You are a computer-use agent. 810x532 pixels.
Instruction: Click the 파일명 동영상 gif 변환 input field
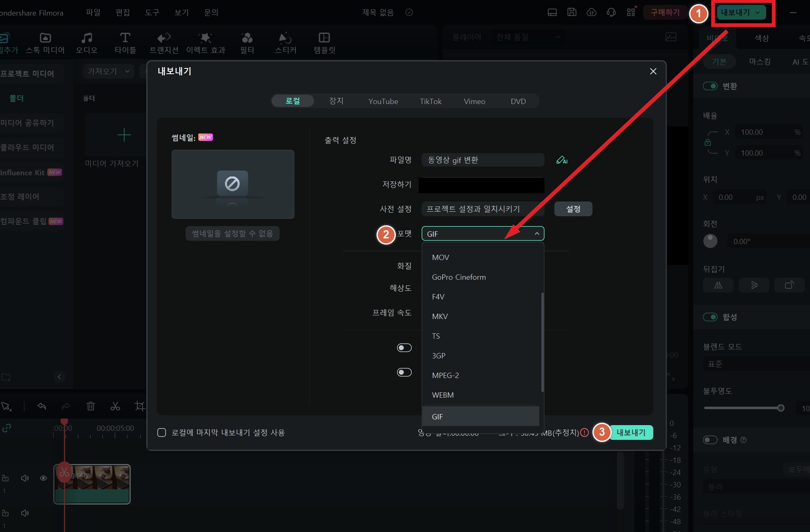483,159
